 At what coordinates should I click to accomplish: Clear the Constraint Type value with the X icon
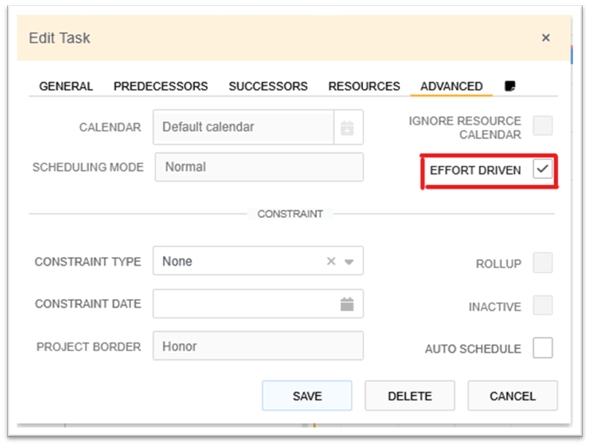(x=331, y=261)
